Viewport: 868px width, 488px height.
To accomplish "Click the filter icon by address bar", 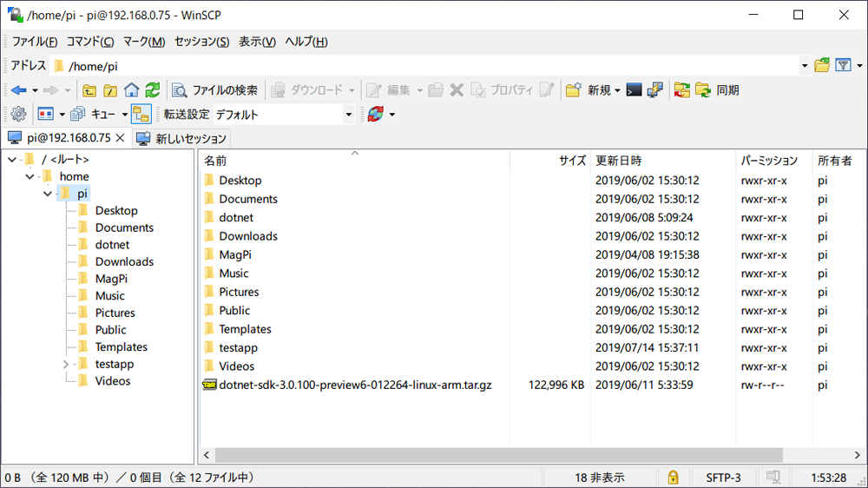I will tap(843, 65).
